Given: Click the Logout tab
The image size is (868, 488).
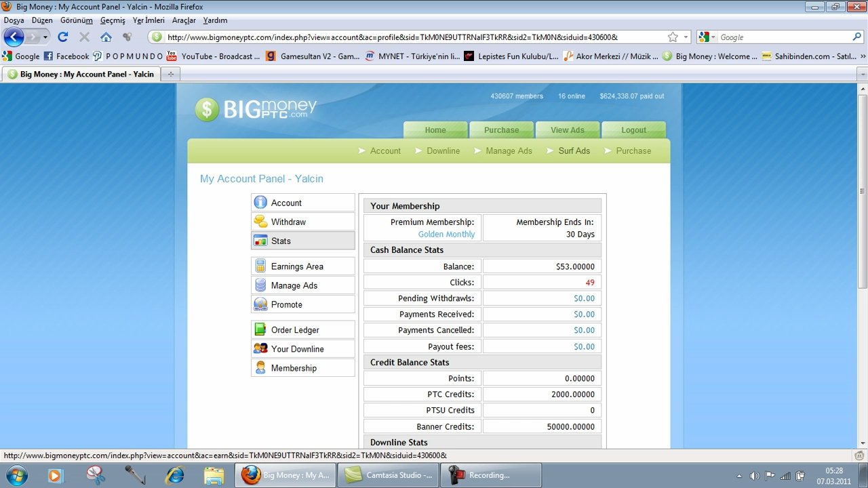Looking at the screenshot, I should pyautogui.click(x=633, y=130).
